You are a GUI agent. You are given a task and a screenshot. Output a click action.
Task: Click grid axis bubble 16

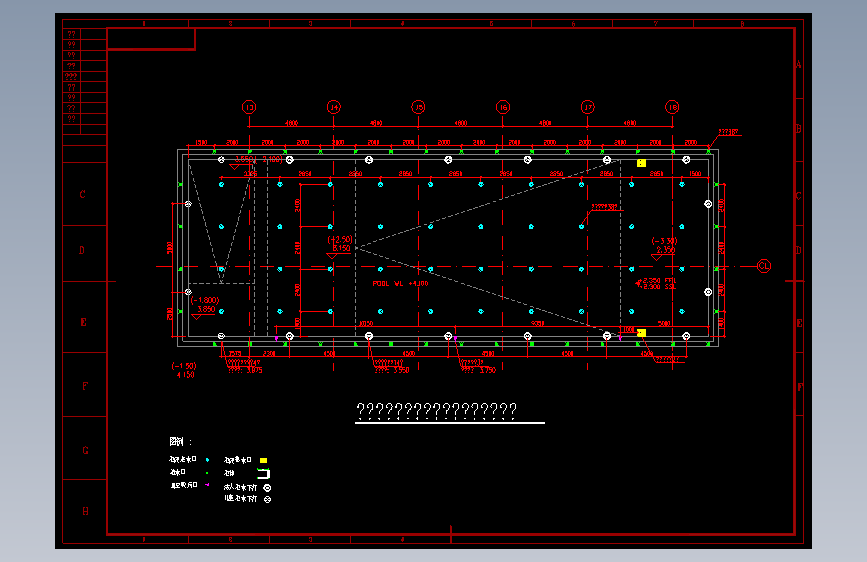click(503, 107)
